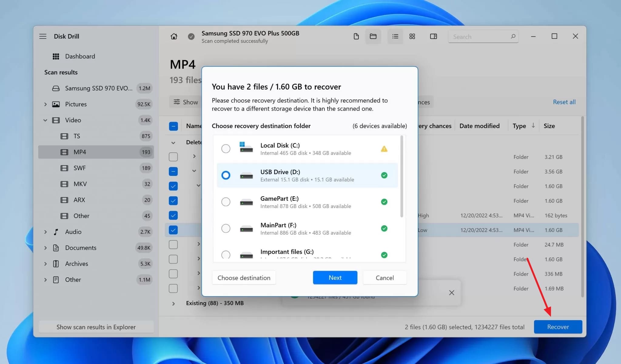Switch to grid view icon
621x364 pixels.
tap(412, 36)
